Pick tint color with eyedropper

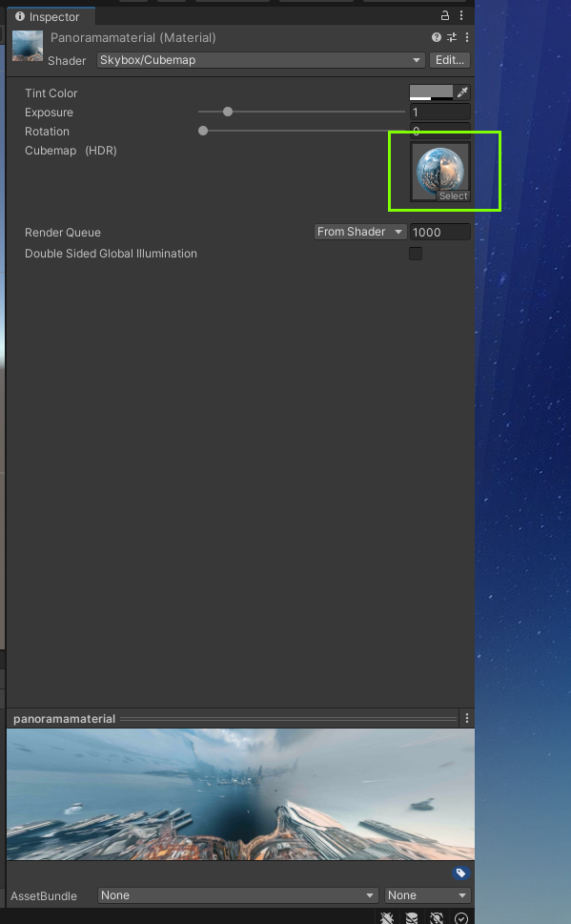462,92
